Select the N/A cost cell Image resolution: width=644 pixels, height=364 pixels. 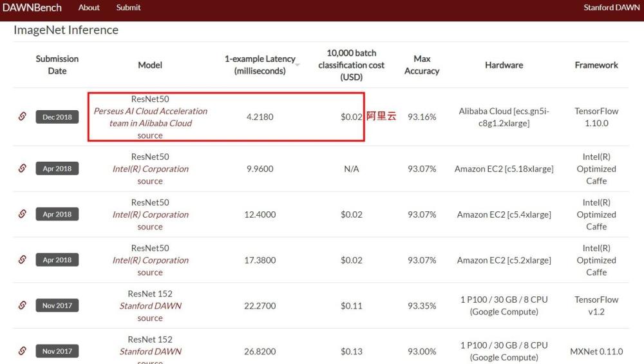click(x=351, y=169)
